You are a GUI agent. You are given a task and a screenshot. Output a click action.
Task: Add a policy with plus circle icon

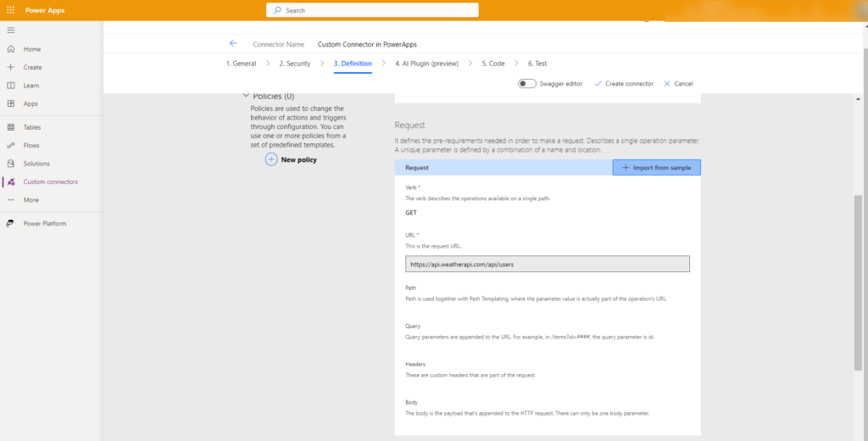[271, 159]
